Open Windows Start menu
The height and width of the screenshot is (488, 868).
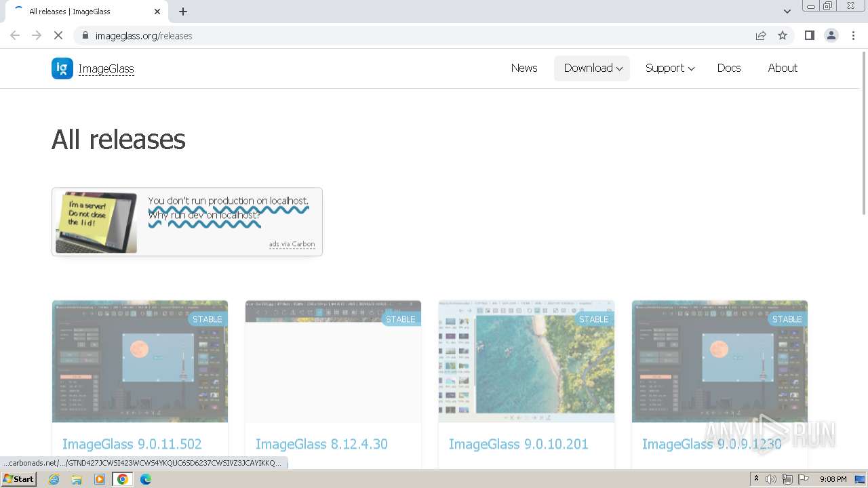pos(18,479)
